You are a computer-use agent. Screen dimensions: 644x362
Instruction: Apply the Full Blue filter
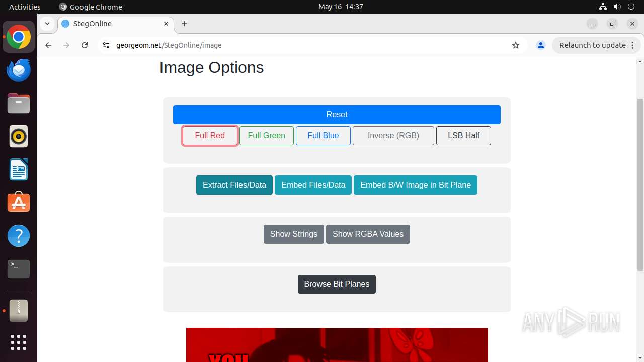click(323, 136)
